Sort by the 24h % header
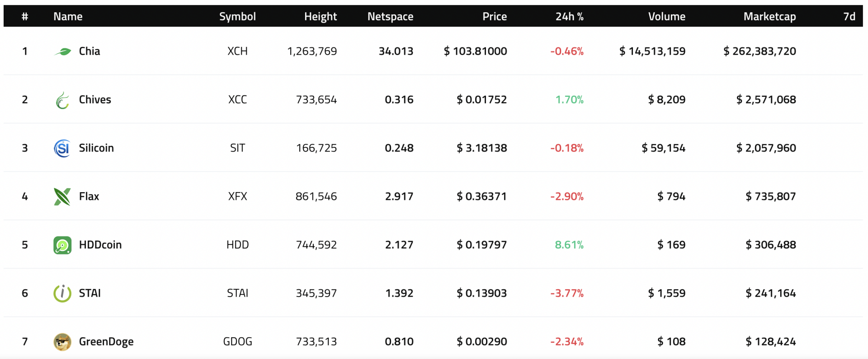Image resolution: width=868 pixels, height=359 pixels. pyautogui.click(x=569, y=17)
